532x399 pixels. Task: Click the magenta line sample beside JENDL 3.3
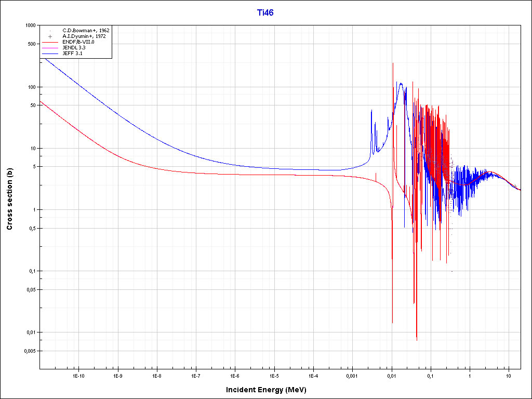coord(50,48)
